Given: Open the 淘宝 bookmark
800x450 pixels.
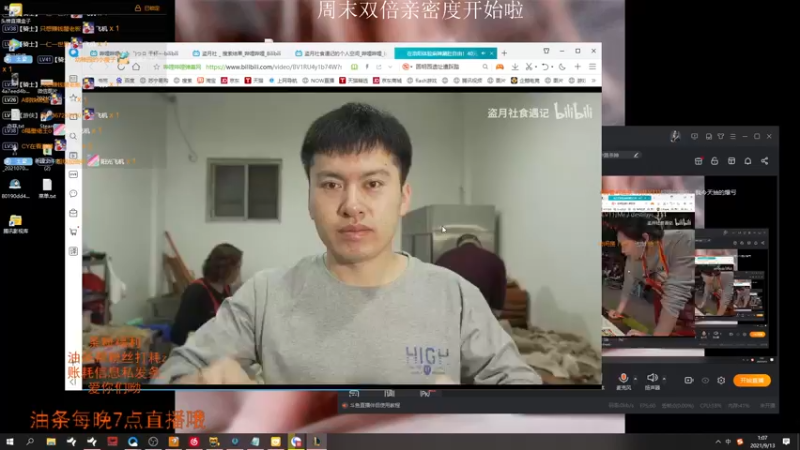Looking at the screenshot, I should pyautogui.click(x=207, y=81).
